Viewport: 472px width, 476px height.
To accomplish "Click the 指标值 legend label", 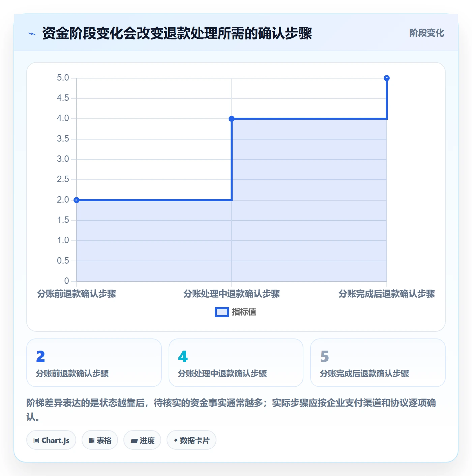I will point(244,312).
